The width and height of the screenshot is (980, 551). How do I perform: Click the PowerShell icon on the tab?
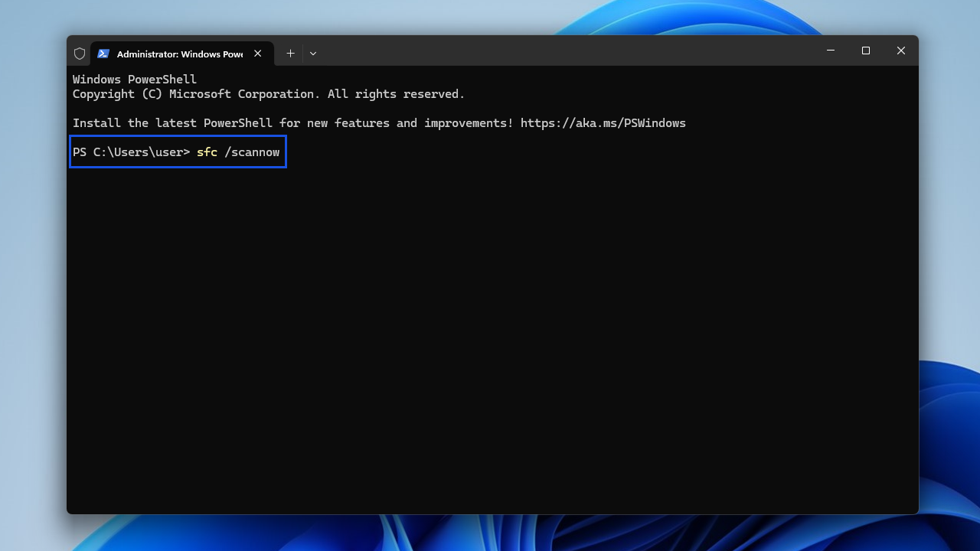(103, 54)
